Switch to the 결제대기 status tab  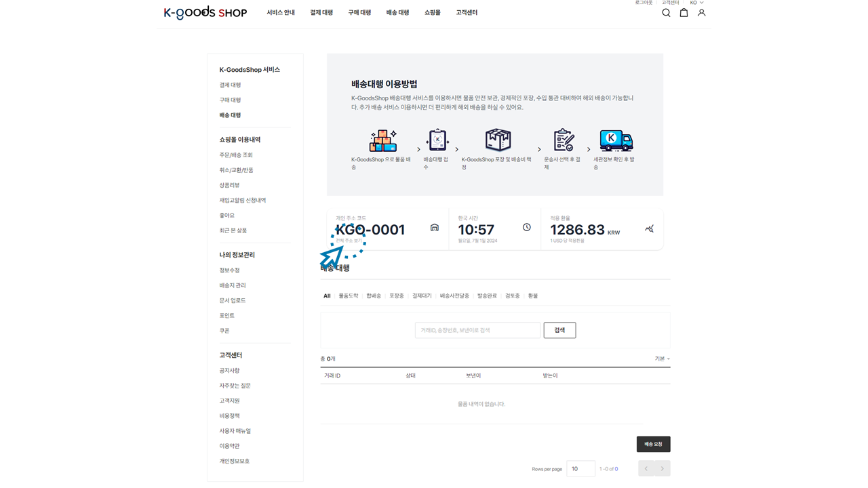tap(422, 296)
